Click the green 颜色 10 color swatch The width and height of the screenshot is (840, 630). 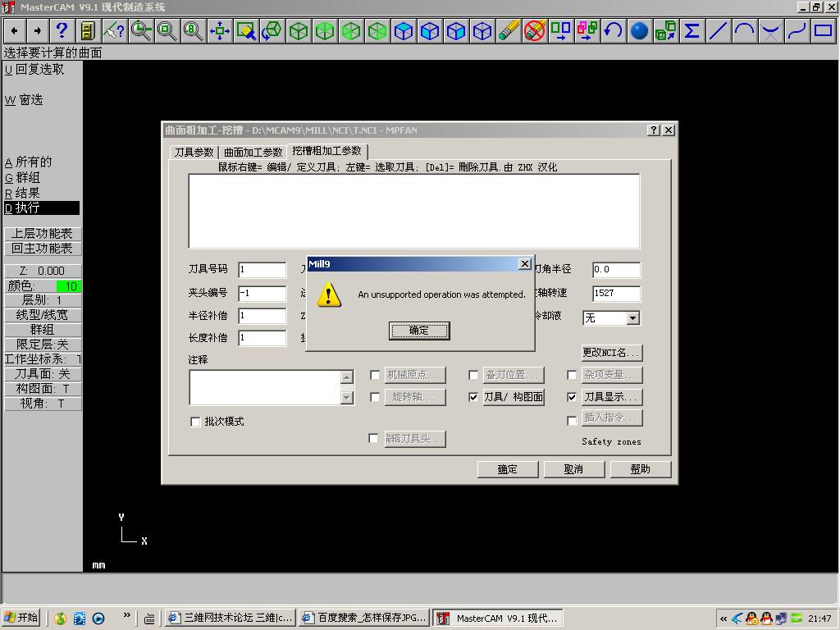click(x=69, y=286)
